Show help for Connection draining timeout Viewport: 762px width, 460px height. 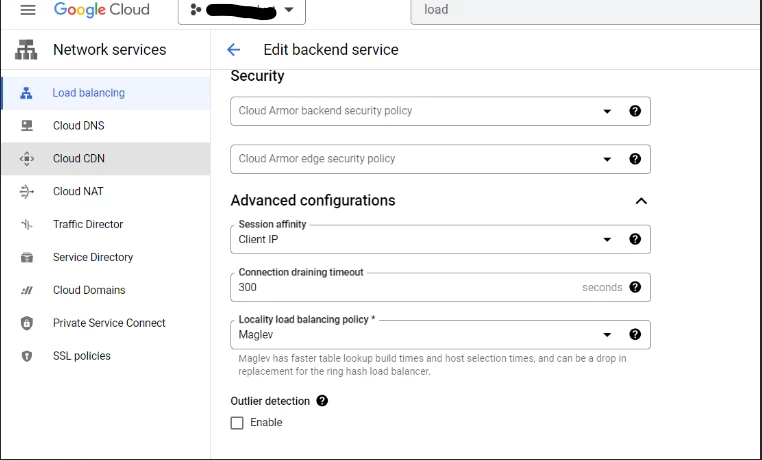[635, 287]
